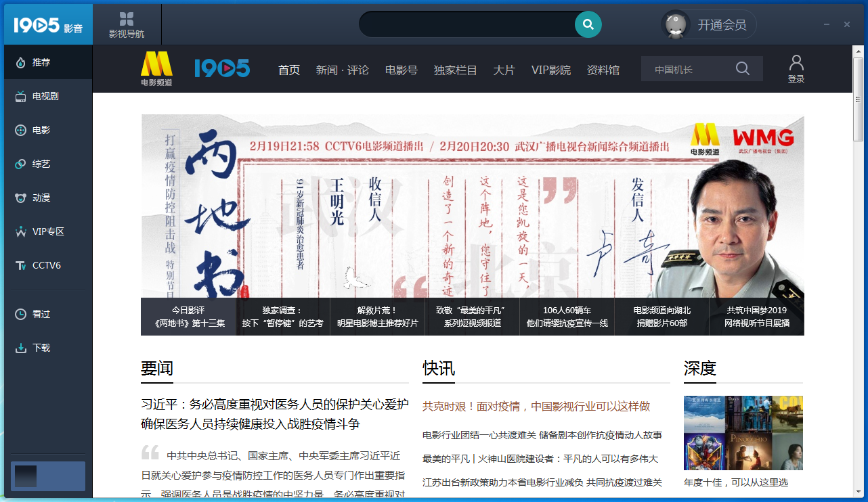This screenshot has height=502, width=868.
Task: Select banner tab 致敬最美的平凡
Action: (473, 317)
